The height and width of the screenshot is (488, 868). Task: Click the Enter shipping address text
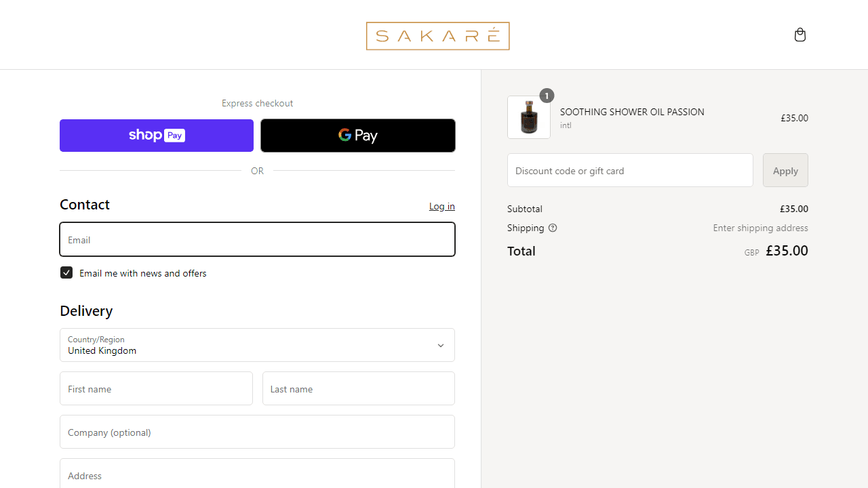[x=760, y=228]
